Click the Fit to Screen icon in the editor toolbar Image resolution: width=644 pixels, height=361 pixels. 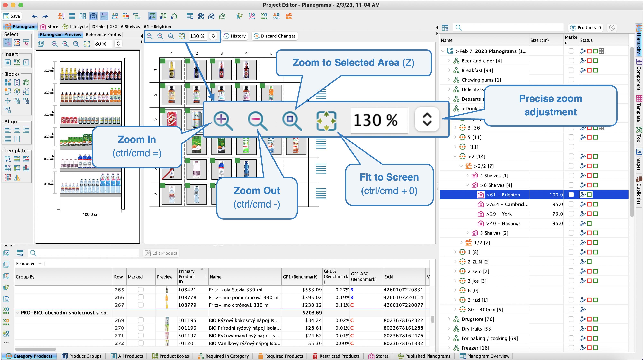tap(182, 36)
